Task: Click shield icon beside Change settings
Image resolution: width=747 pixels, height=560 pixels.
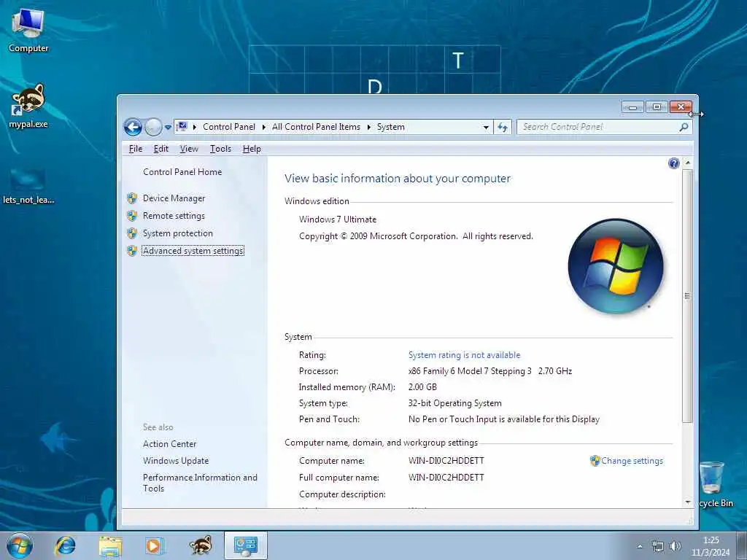Action: pyautogui.click(x=595, y=461)
